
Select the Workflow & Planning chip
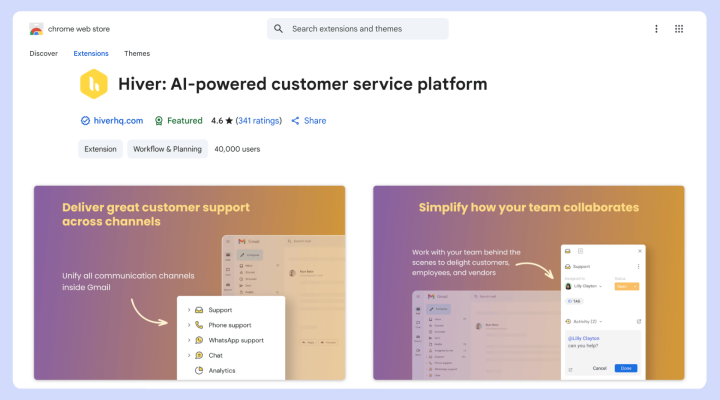[168, 149]
